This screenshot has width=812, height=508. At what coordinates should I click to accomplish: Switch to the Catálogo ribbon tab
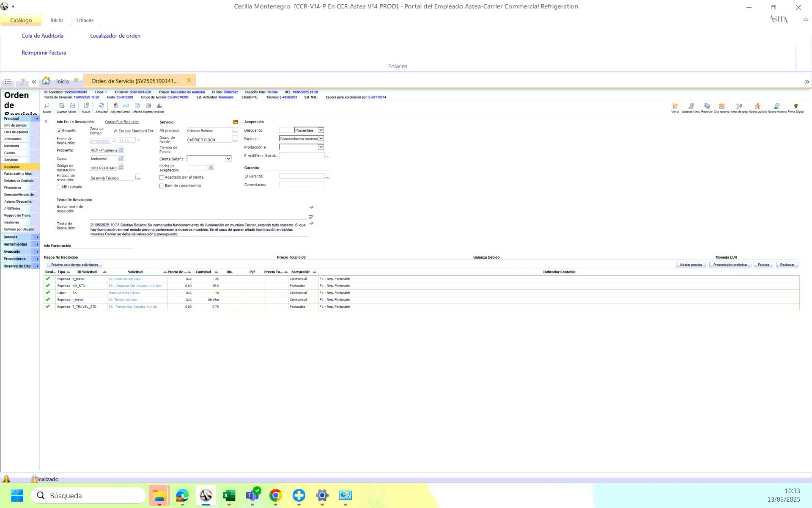(21, 20)
